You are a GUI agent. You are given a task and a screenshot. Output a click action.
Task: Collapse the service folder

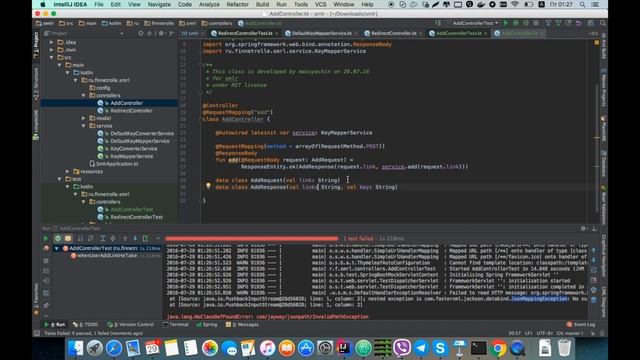point(84,126)
